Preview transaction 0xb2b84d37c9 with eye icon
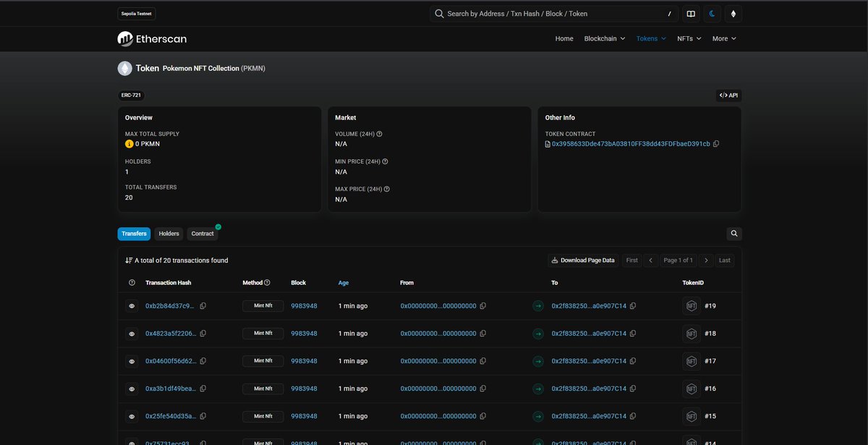The width and height of the screenshot is (868, 445). [132, 306]
